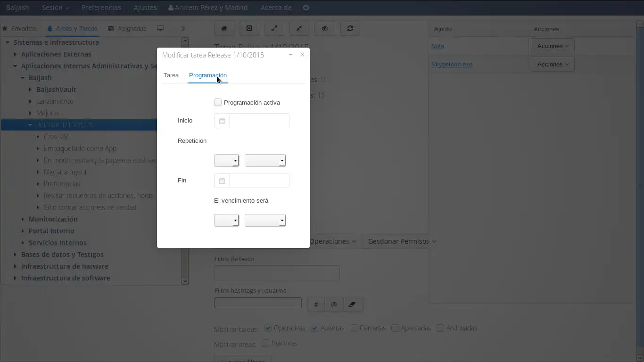Open Sesión menu

55,8
